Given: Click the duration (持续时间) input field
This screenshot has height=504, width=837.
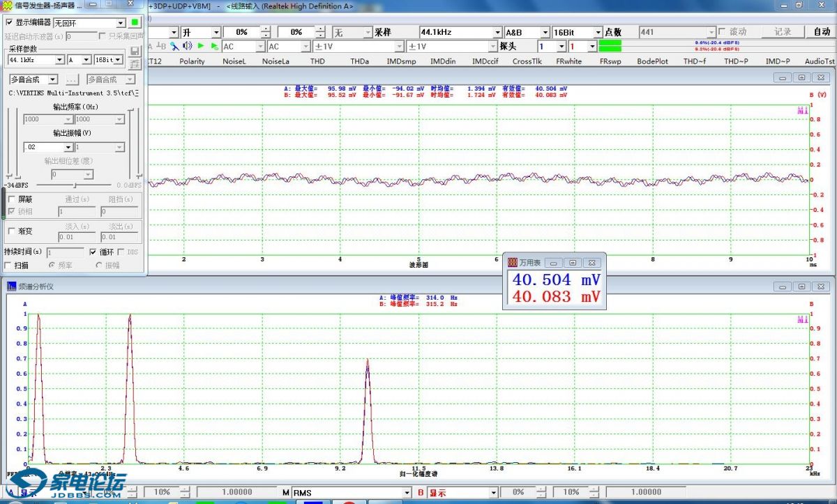Looking at the screenshot, I should (65, 252).
